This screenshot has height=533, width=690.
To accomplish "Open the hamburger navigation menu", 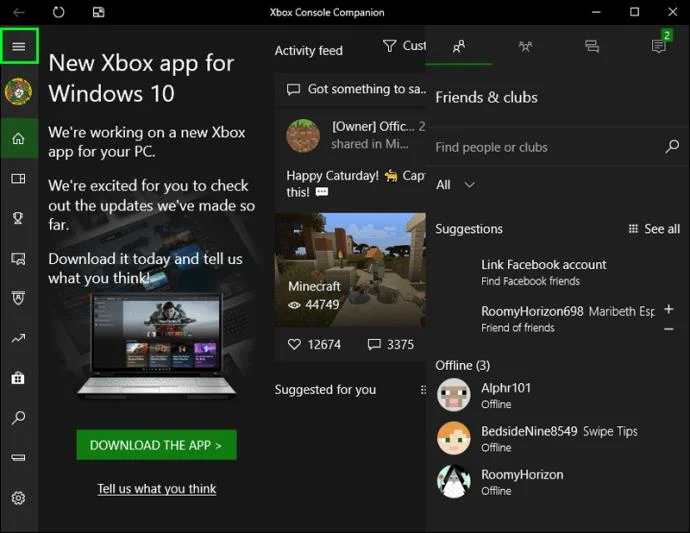I will 18,46.
